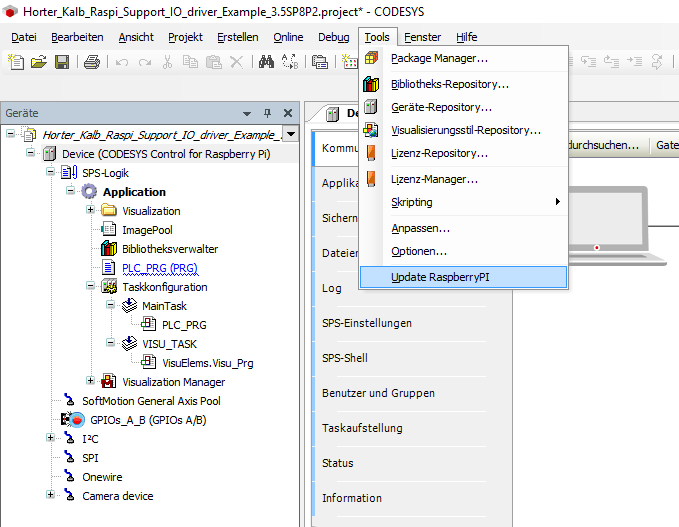
Task: Click the Application gear icon in the tree
Action: [x=89, y=191]
